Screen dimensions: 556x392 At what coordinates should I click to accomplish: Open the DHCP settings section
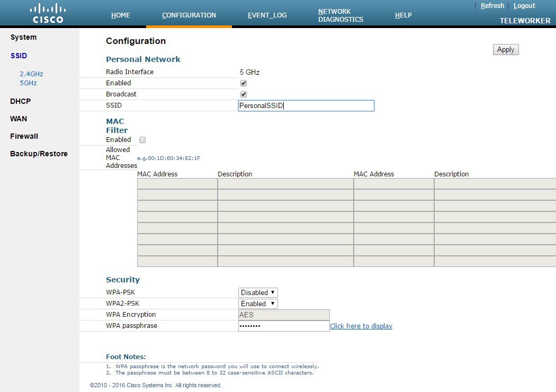point(20,101)
